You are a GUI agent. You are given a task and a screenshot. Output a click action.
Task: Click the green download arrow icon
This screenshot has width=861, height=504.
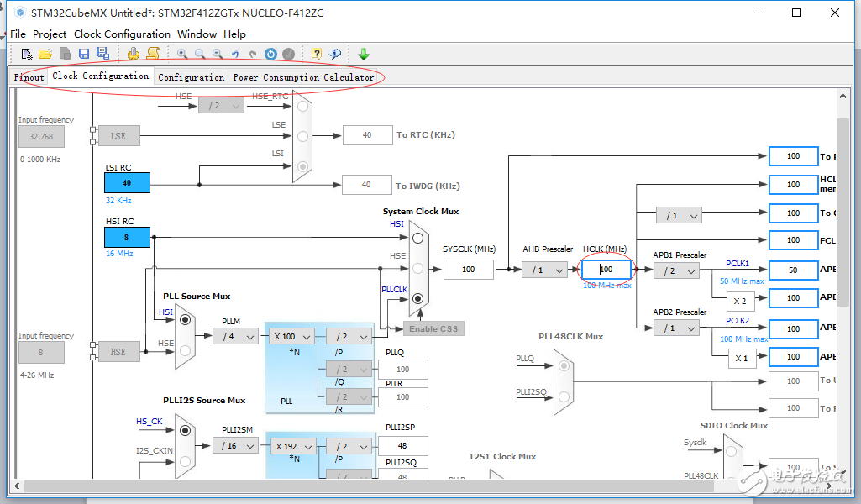364,54
